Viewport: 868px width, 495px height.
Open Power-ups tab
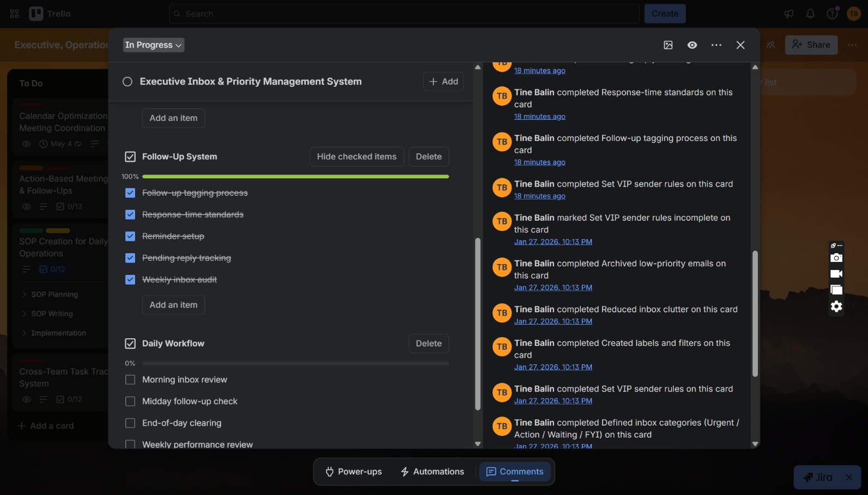(354, 472)
